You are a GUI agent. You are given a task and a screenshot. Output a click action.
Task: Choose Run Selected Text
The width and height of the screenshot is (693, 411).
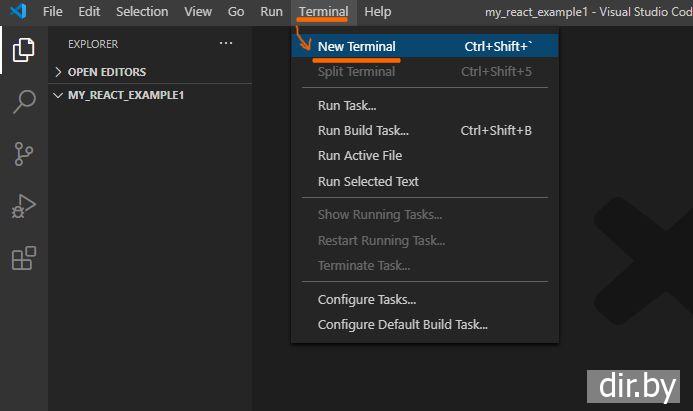click(368, 181)
